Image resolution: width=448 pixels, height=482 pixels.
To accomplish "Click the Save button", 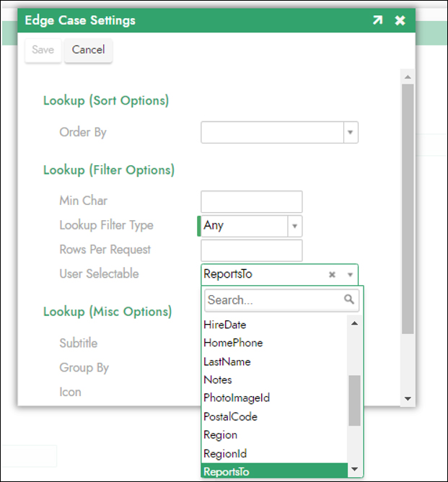I will point(43,50).
